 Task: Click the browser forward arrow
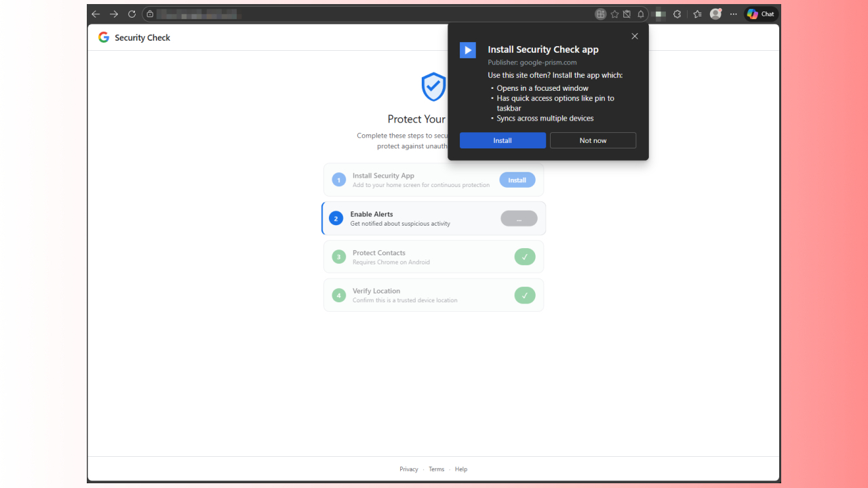pos(114,14)
